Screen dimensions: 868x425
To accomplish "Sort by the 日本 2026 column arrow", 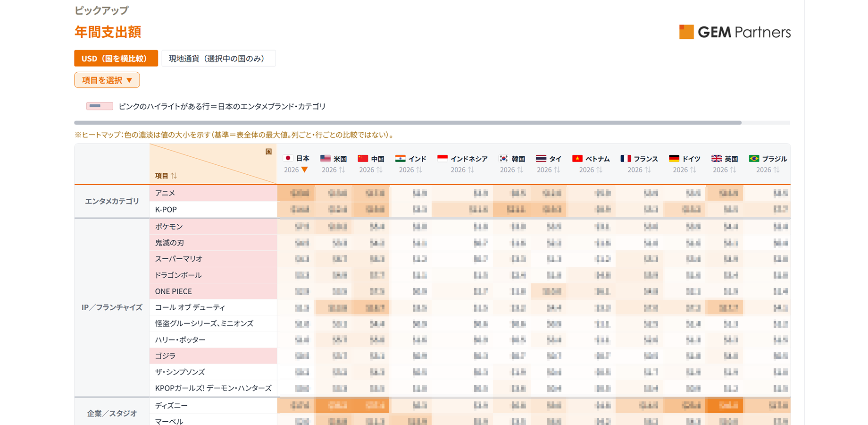I will pos(305,170).
